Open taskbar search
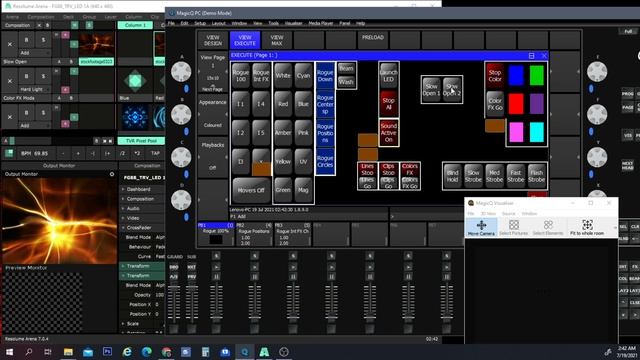 pyautogui.click(x=29, y=351)
